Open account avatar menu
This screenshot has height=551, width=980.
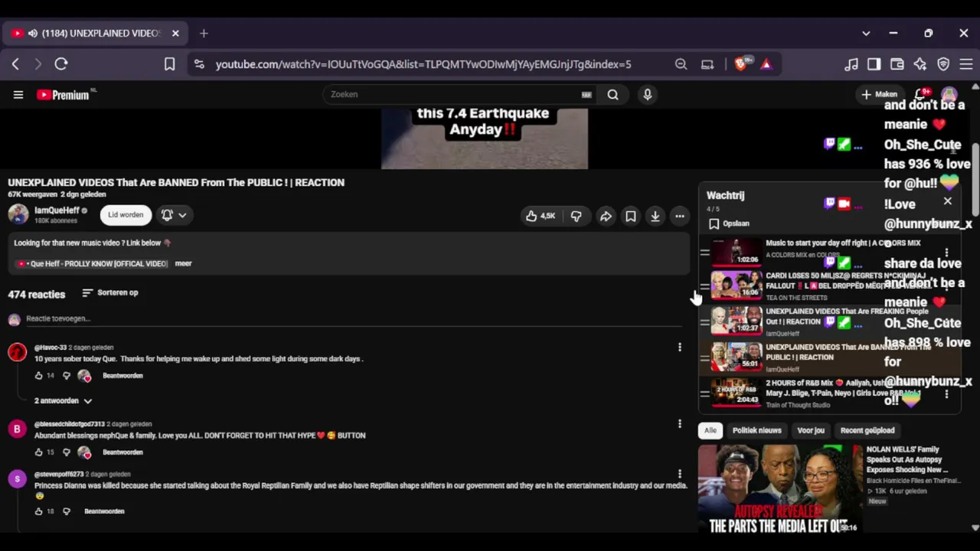tap(949, 94)
